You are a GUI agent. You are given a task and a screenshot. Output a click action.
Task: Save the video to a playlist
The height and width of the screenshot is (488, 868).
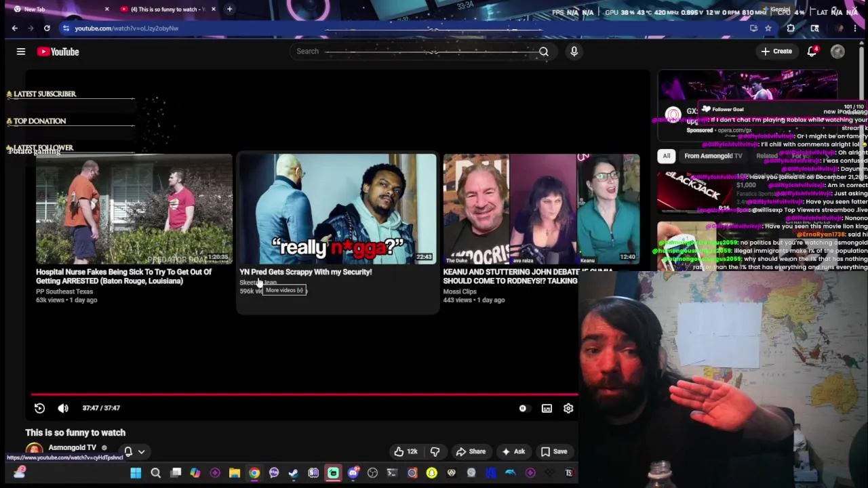554,451
